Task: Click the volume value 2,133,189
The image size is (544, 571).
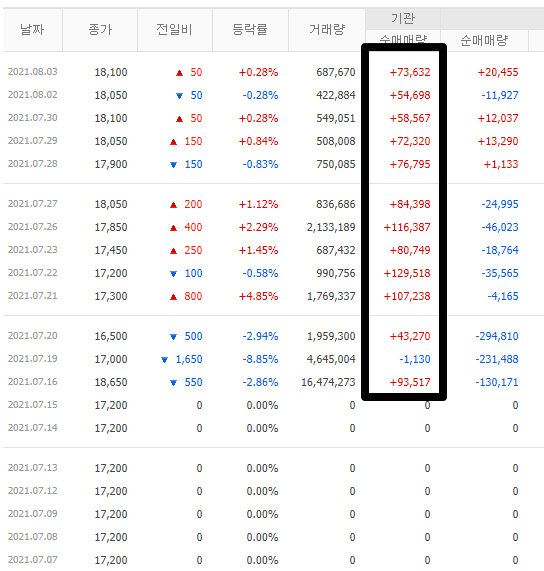Action: click(x=331, y=227)
